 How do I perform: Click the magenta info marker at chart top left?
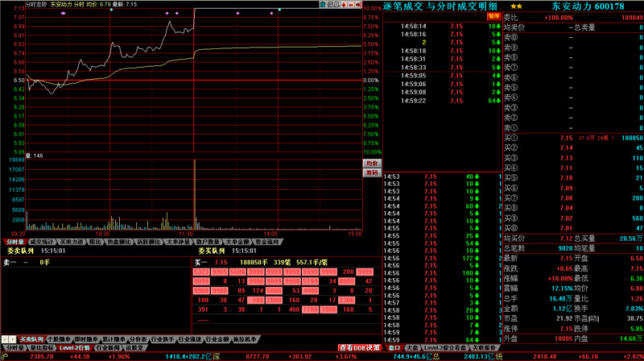pos(63,14)
